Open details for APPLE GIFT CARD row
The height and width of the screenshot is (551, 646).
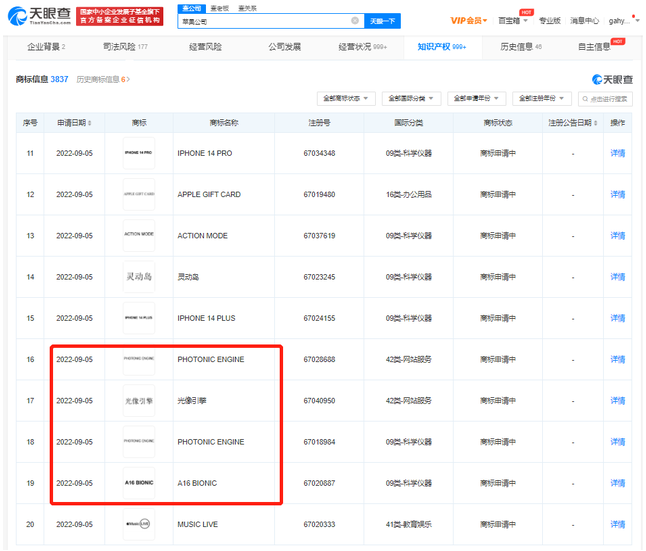(x=618, y=195)
